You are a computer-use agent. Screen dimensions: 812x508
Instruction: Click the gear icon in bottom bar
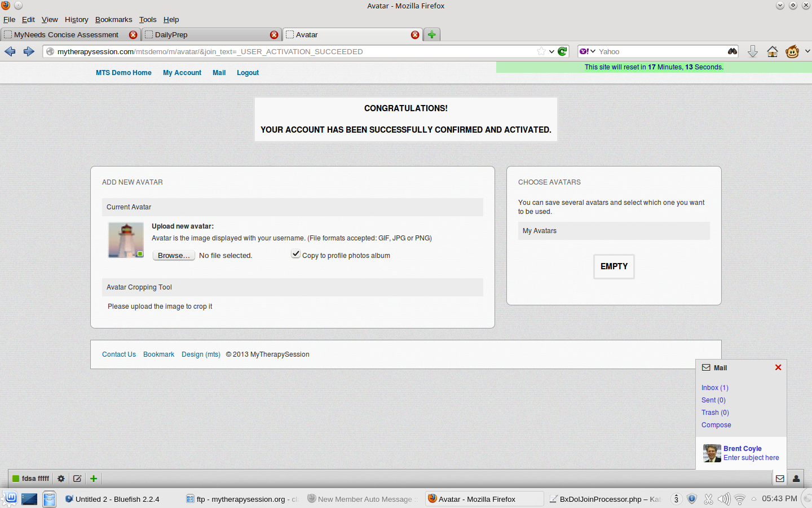click(x=61, y=479)
